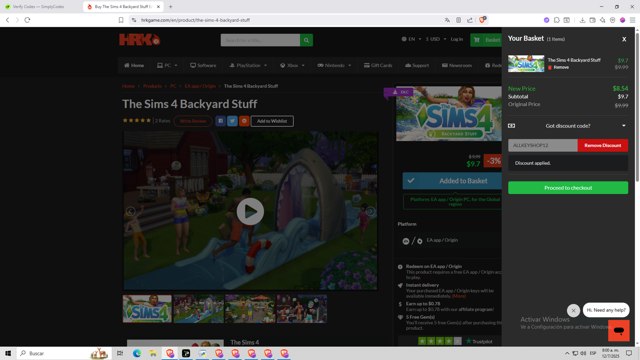Expand the PC menu dropdown

coord(167,65)
